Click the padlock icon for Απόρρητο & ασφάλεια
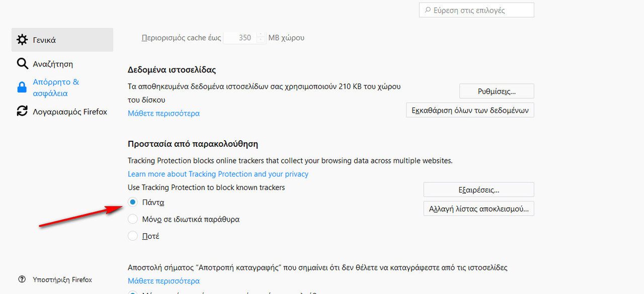 coord(22,87)
